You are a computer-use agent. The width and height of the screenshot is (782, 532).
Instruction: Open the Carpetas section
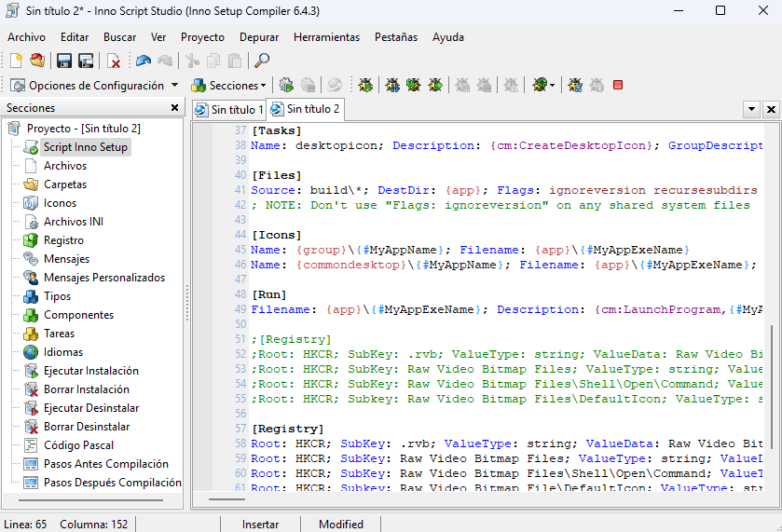pos(65,184)
